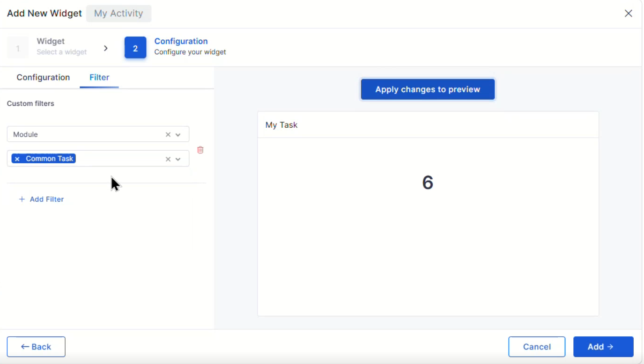
Task: Confirm with the Add button
Action: click(603, 347)
